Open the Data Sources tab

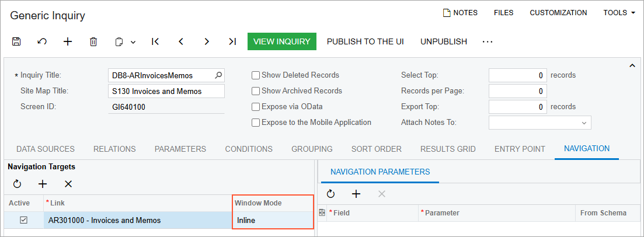[46, 149]
